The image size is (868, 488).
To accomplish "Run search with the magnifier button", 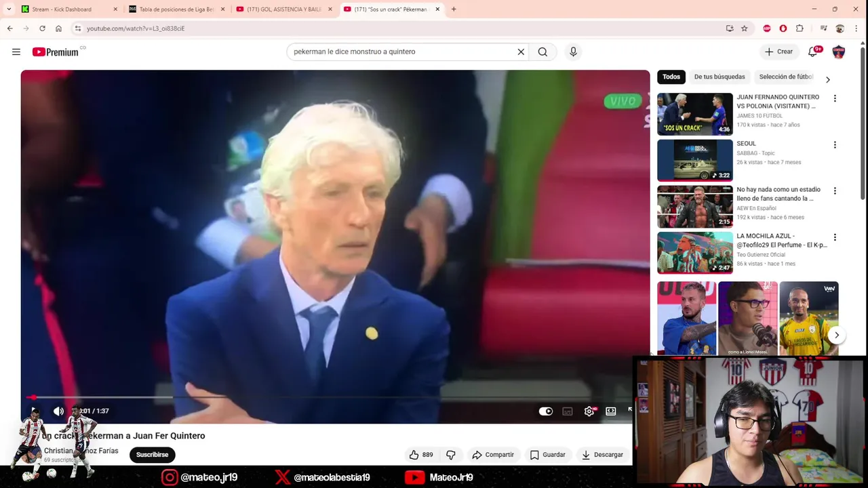I will pyautogui.click(x=542, y=52).
